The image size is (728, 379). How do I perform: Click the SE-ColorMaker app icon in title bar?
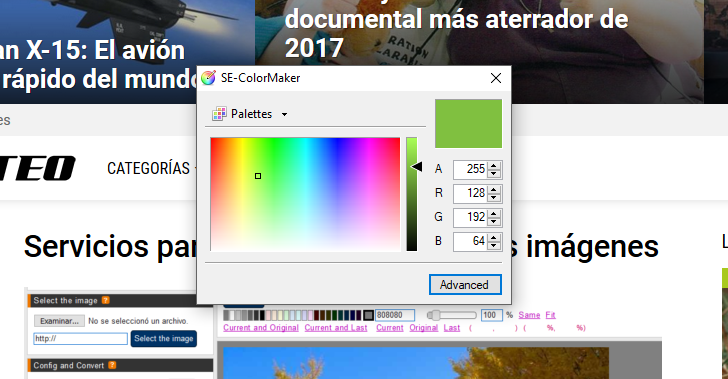pos(208,78)
